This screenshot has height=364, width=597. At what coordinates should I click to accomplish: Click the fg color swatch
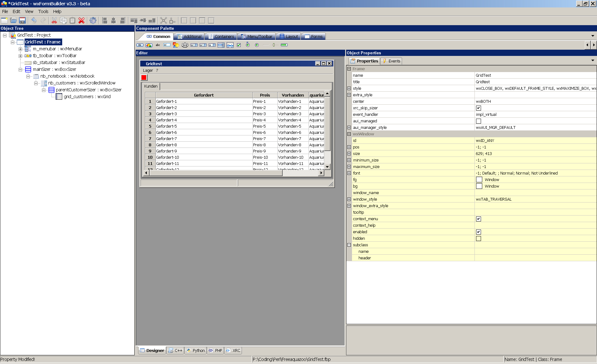pos(479,180)
